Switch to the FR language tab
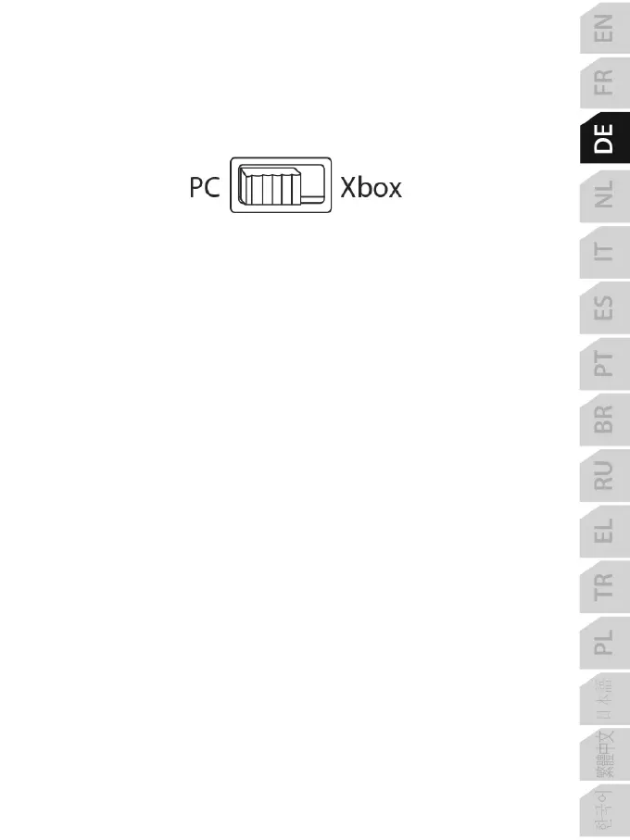630x840 pixels. pyautogui.click(x=605, y=83)
